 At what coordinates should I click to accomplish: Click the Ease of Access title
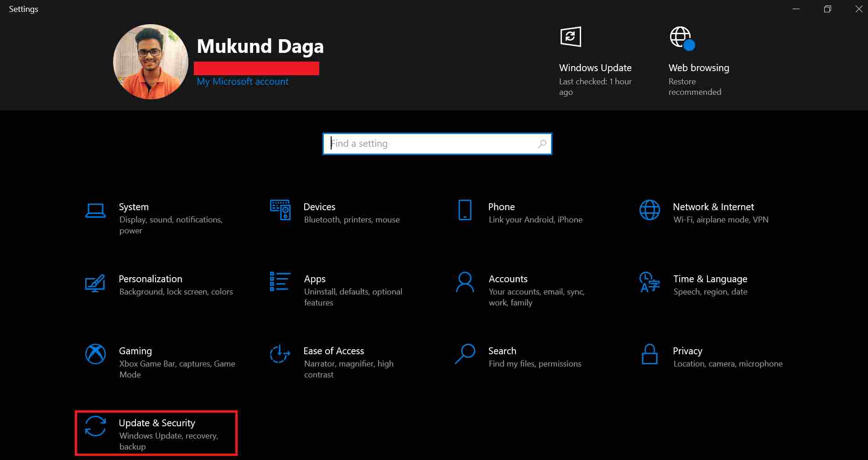click(x=334, y=351)
